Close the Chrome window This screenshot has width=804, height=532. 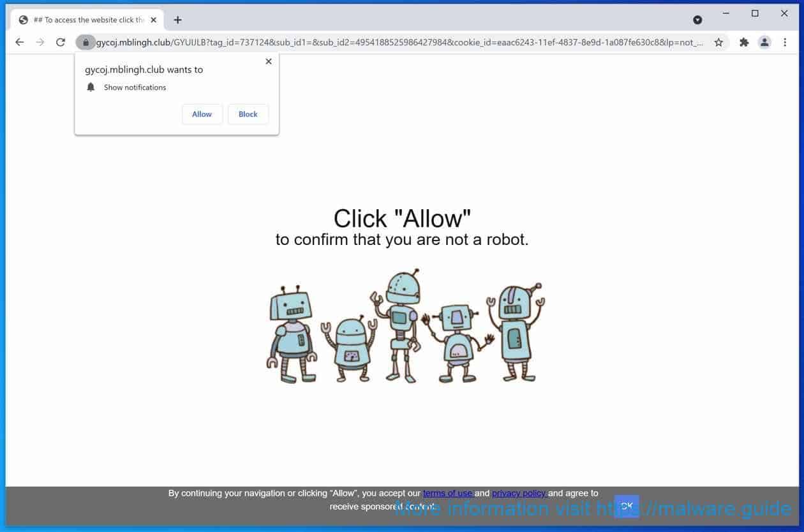pos(784,13)
